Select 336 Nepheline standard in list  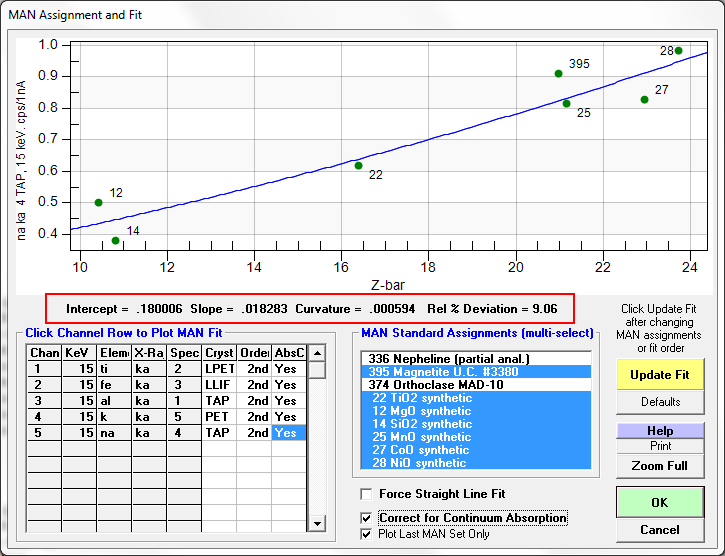475,358
